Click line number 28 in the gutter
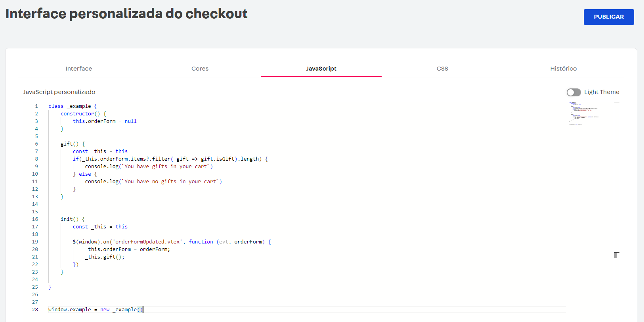 click(35, 310)
